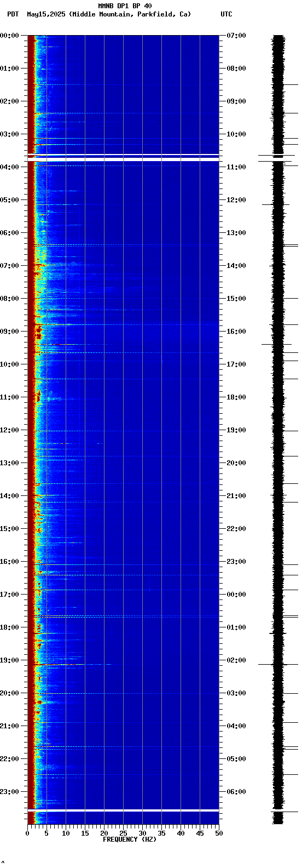The image size is (302, 868).
Task: Click the 03:00 label on the PDT axis
Action: (10, 134)
